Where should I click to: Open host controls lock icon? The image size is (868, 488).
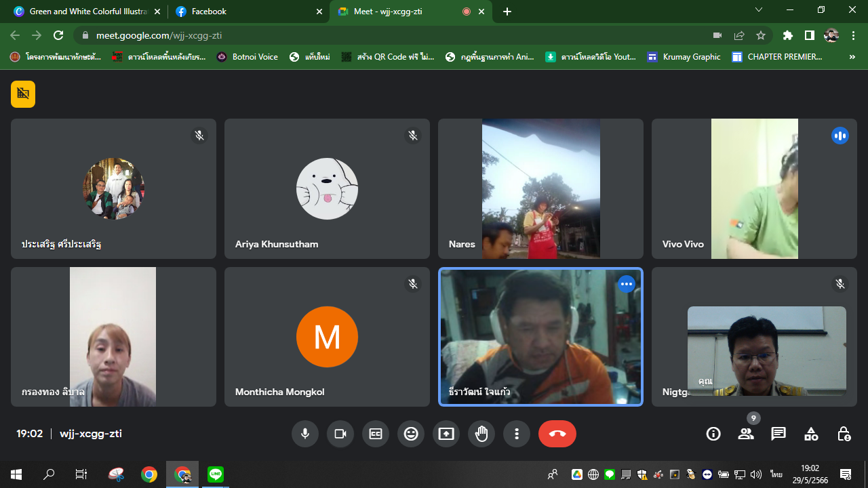[844, 434]
